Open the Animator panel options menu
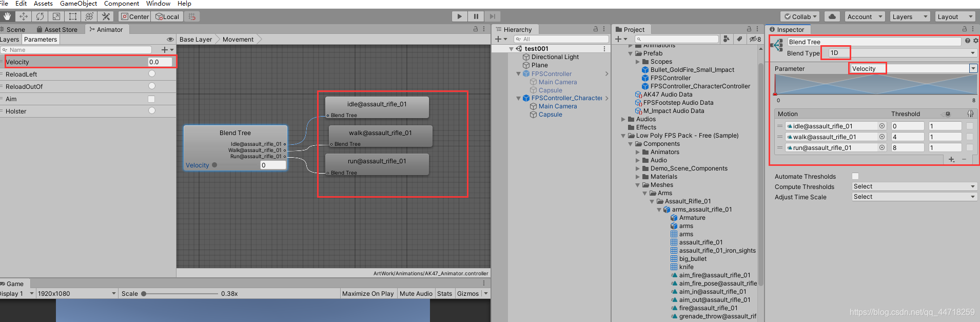The height and width of the screenshot is (322, 980). pyautogui.click(x=484, y=29)
